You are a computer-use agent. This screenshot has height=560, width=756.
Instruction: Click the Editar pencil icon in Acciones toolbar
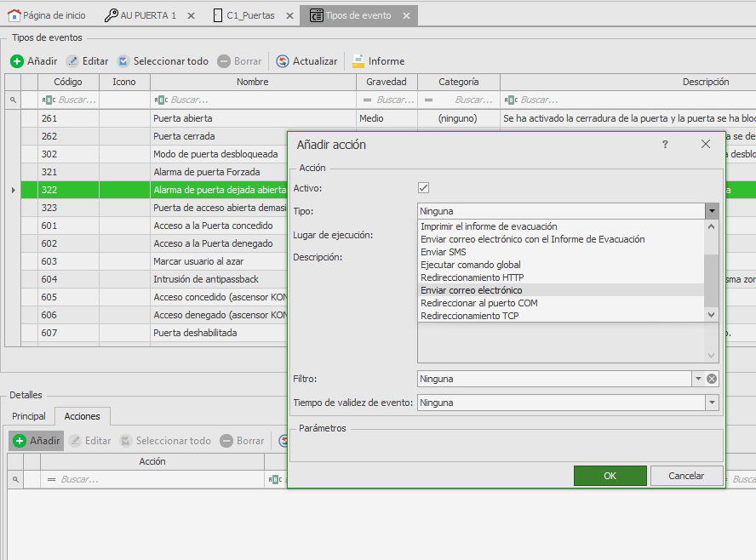pos(75,441)
